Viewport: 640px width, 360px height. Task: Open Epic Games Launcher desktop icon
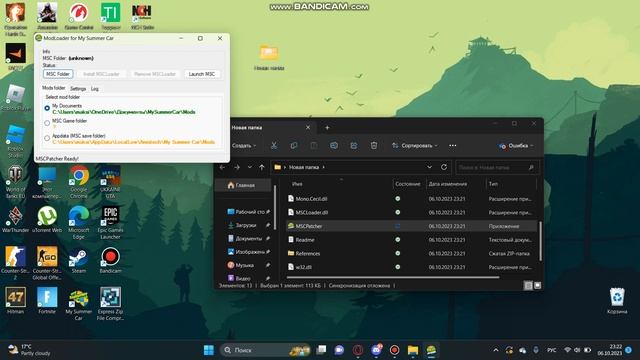pyautogui.click(x=110, y=222)
